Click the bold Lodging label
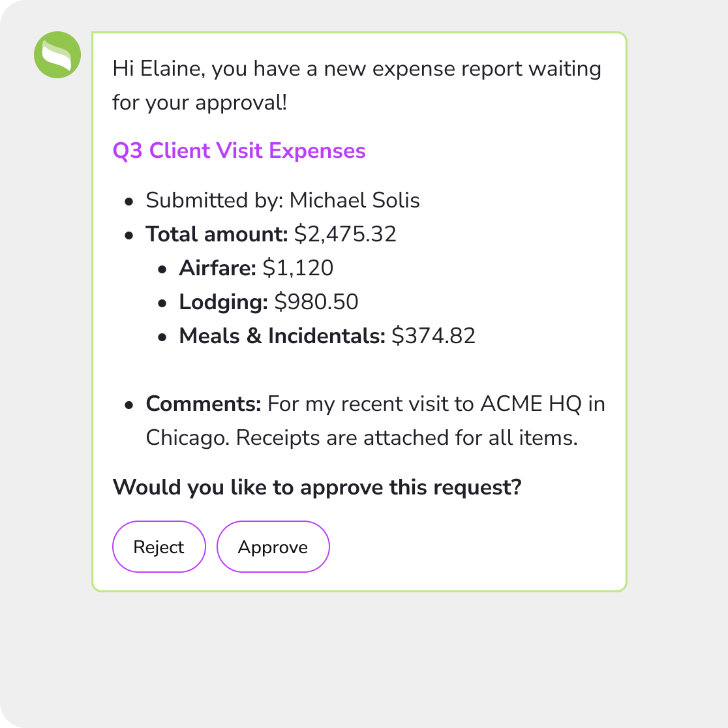The height and width of the screenshot is (728, 728). 223,302
